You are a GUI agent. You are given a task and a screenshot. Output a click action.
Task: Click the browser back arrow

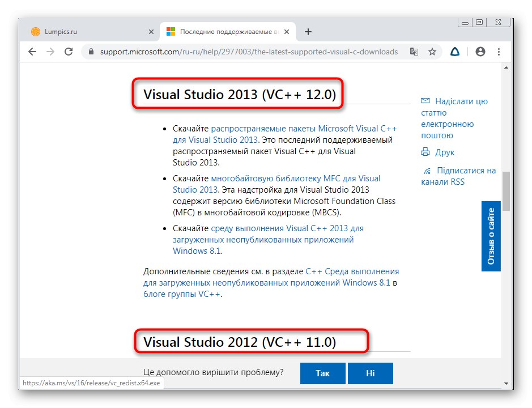32,52
